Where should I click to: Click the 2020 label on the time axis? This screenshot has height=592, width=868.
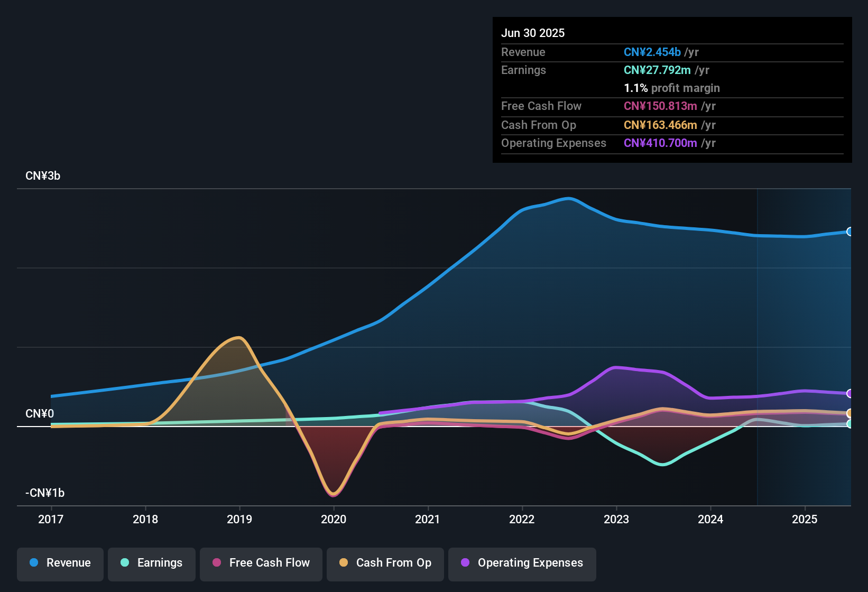[x=334, y=520]
